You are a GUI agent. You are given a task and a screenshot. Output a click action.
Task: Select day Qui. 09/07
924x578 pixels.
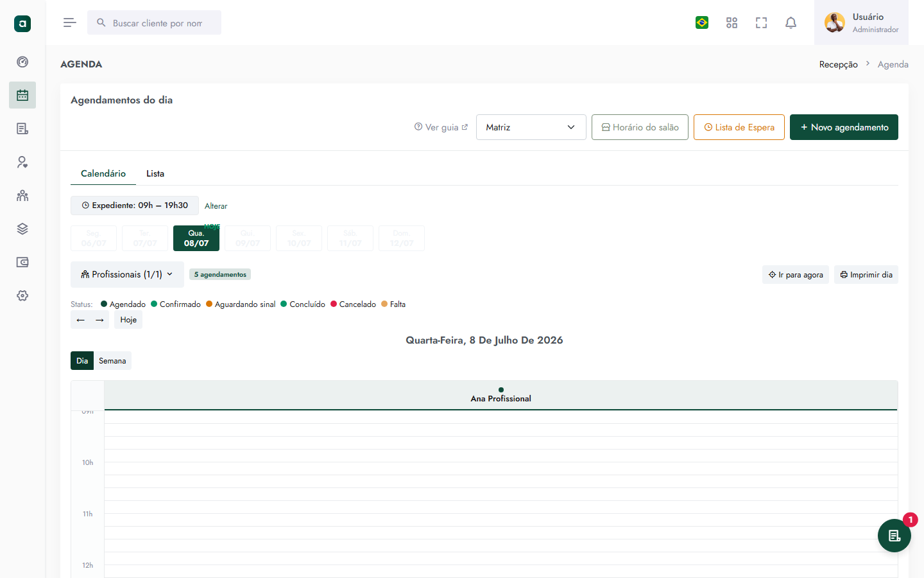coord(248,238)
